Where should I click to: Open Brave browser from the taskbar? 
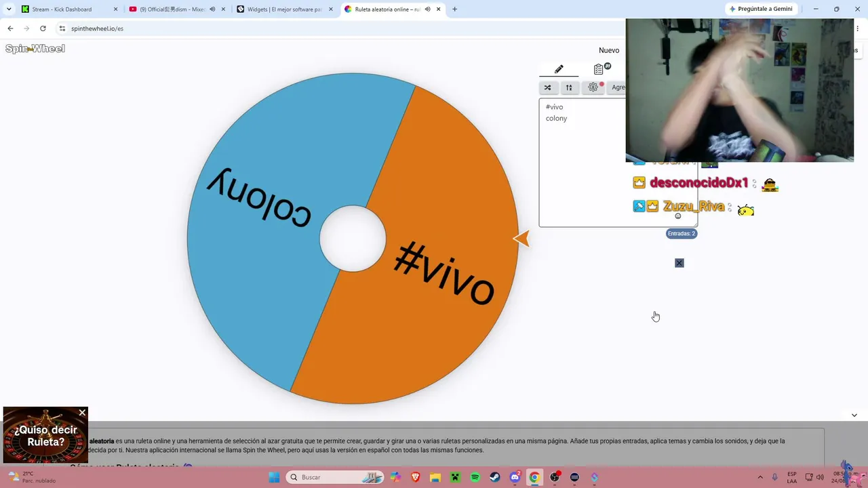pyautogui.click(x=415, y=477)
